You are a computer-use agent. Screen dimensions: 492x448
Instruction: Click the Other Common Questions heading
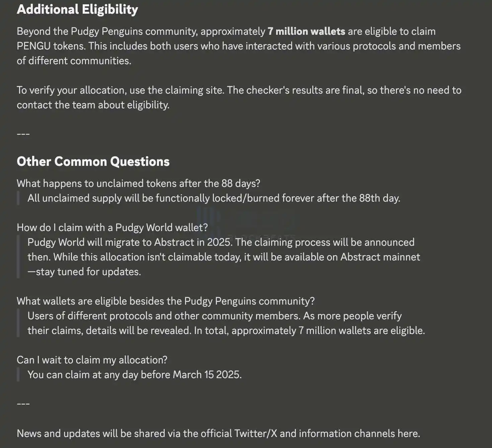[93, 161]
